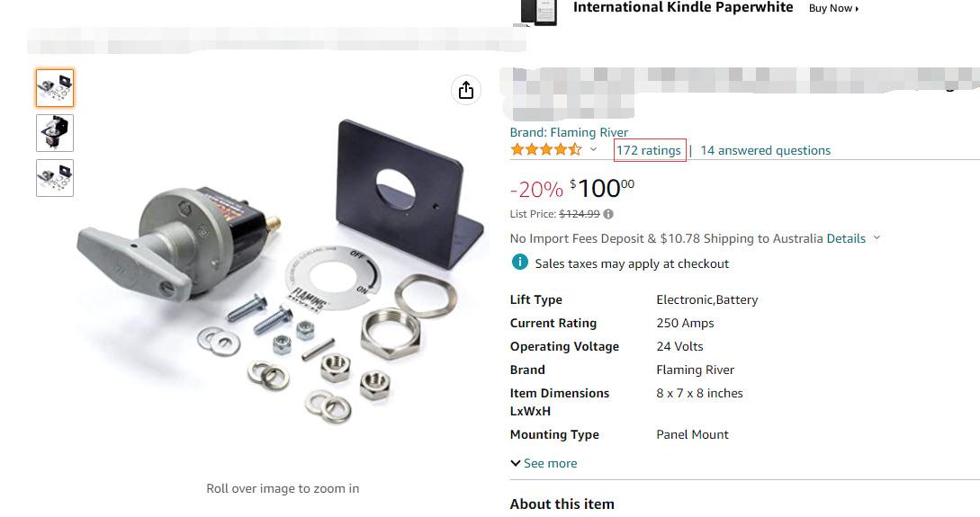980x517 pixels.
Task: Click the share icon above product image
Action: (x=465, y=90)
